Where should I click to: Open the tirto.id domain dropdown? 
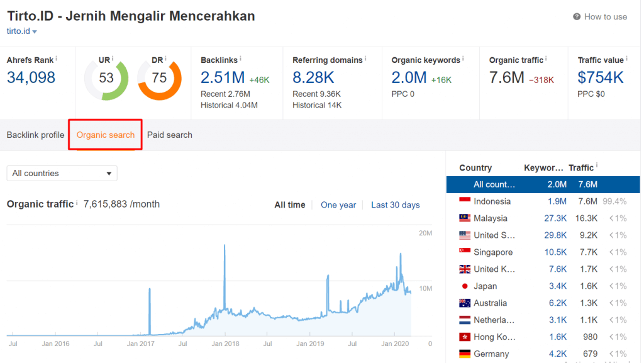tap(22, 31)
